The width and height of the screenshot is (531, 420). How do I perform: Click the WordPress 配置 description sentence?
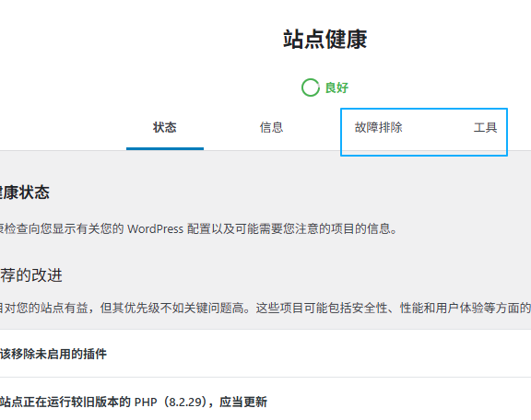[x=198, y=229]
